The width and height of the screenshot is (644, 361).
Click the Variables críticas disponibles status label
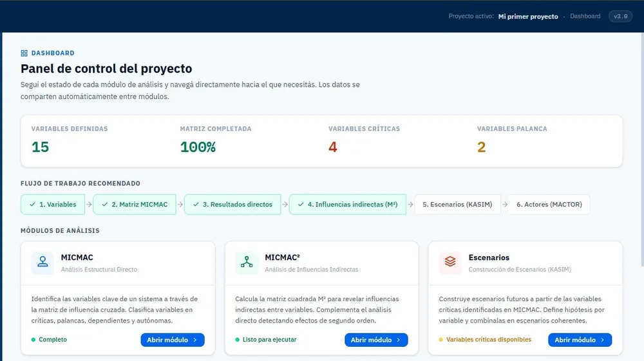coord(489,340)
